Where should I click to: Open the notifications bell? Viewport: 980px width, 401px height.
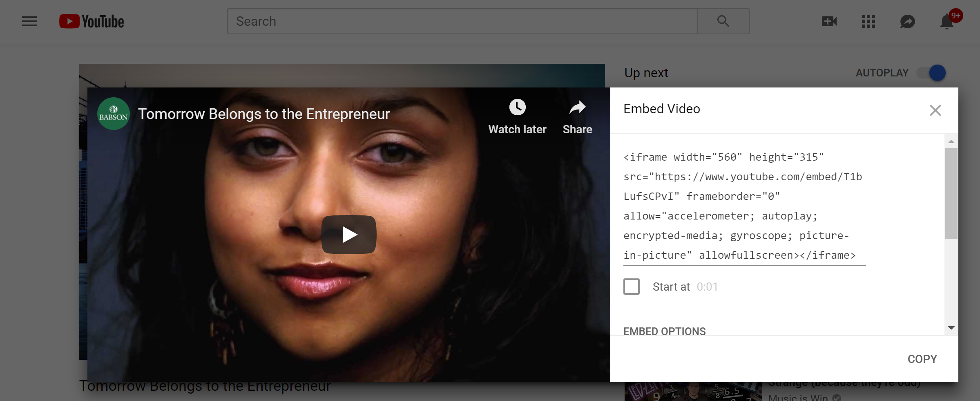click(947, 21)
